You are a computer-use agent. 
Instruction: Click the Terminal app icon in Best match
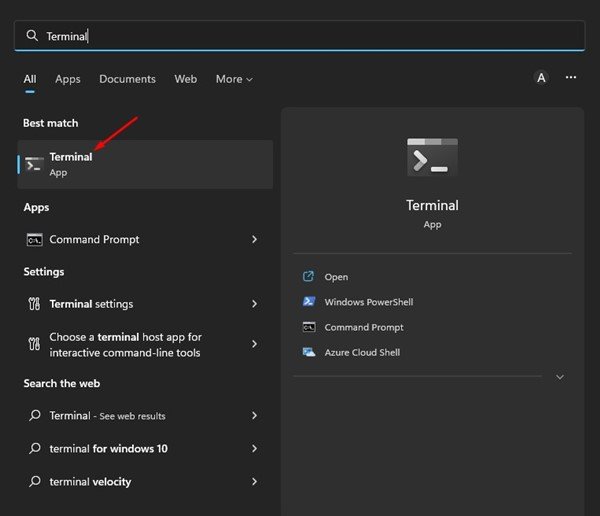[34, 164]
